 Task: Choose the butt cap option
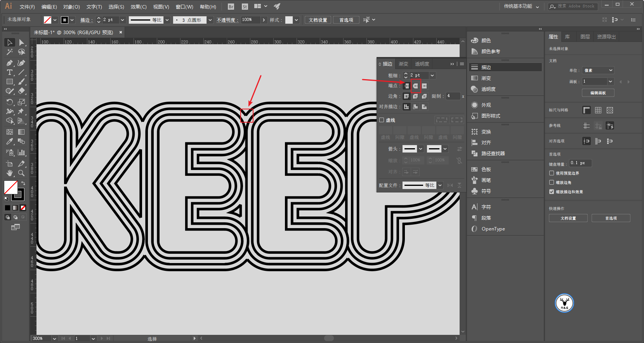[406, 86]
